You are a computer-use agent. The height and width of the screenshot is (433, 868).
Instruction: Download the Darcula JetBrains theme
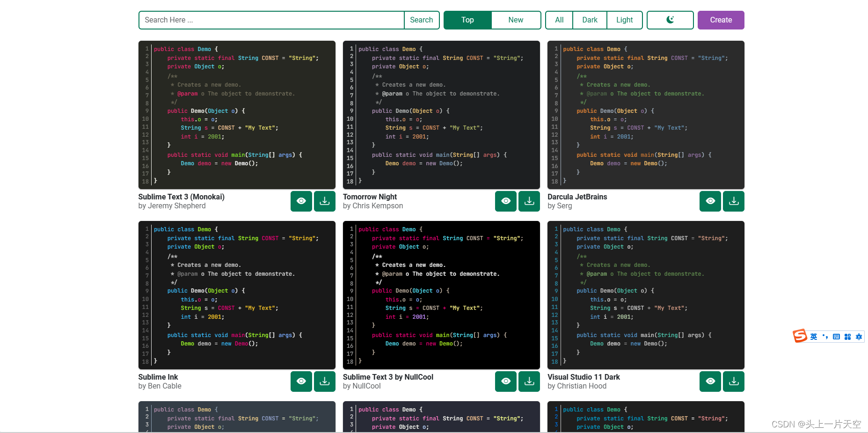click(734, 201)
